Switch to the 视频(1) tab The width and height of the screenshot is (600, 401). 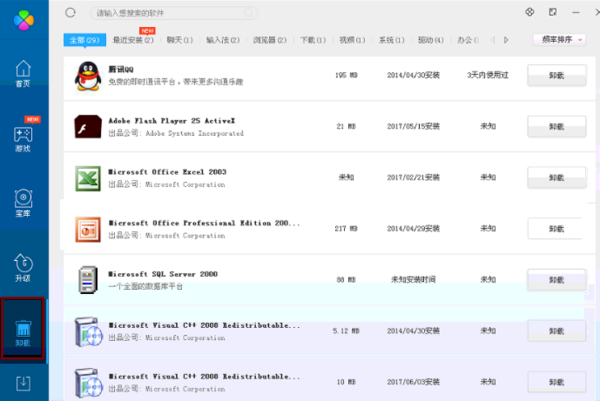point(352,40)
